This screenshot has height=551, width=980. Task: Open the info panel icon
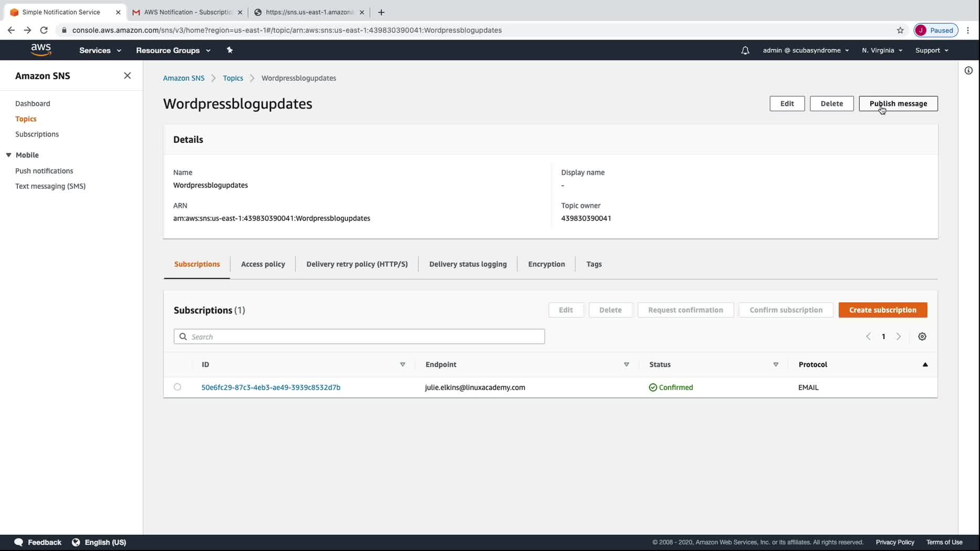(968, 70)
